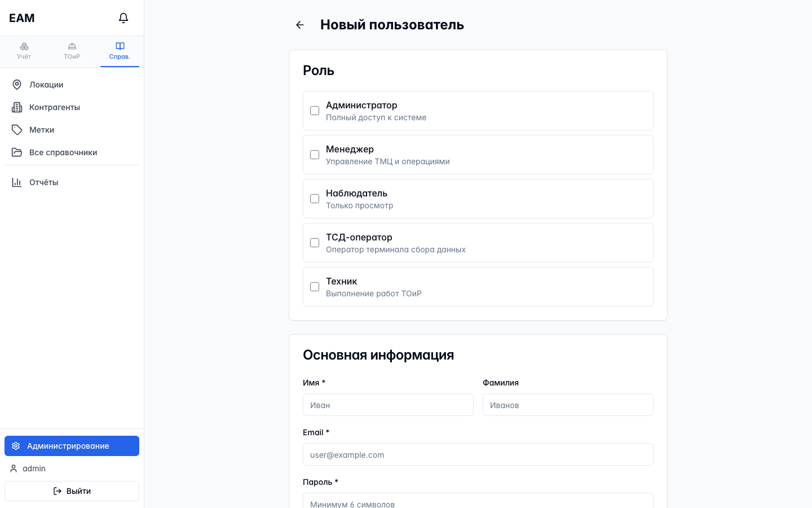
Task: Click the admin user icon
Action: [x=14, y=468]
